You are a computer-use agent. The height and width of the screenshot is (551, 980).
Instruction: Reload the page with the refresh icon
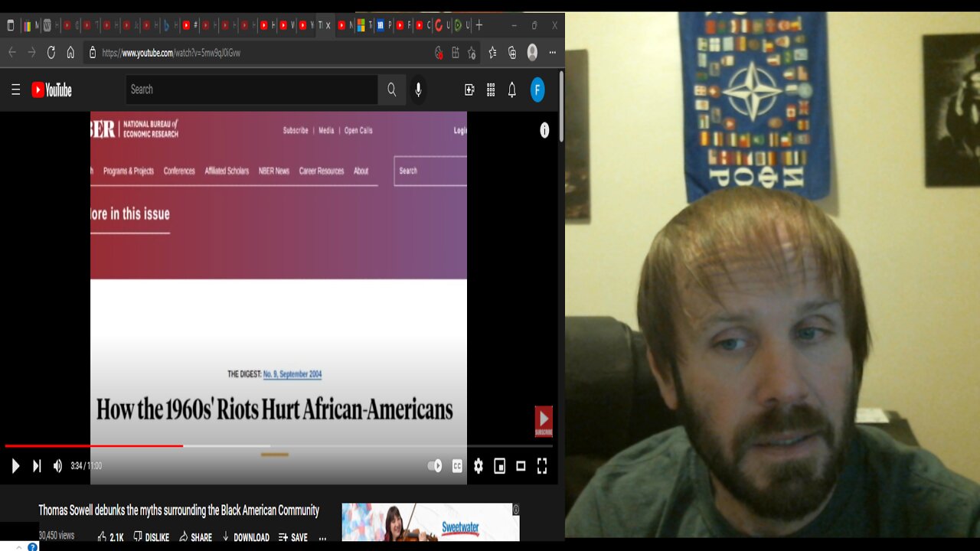[51, 53]
